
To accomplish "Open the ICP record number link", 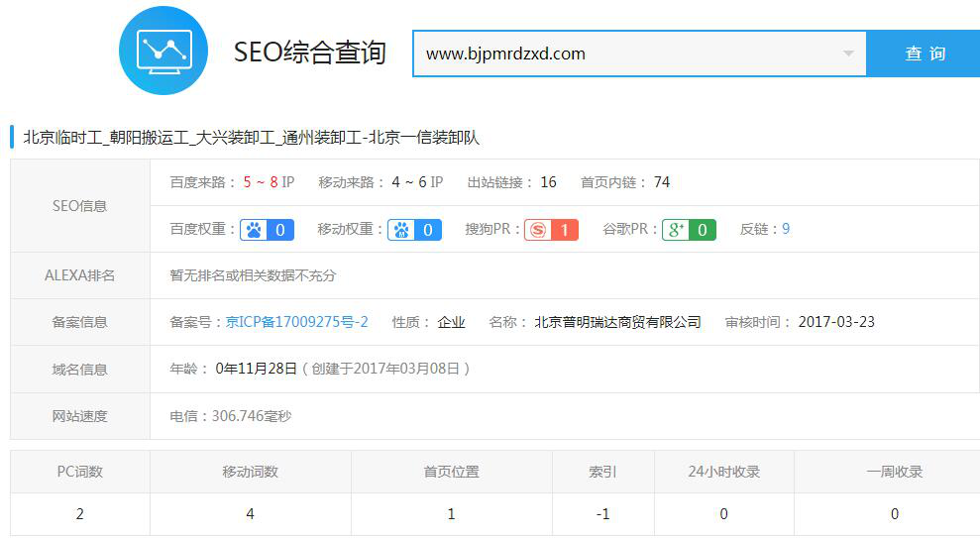I will coord(296,322).
